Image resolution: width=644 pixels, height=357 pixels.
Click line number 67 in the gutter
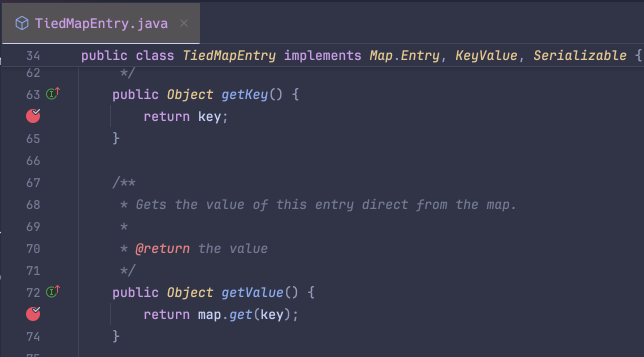pos(33,182)
